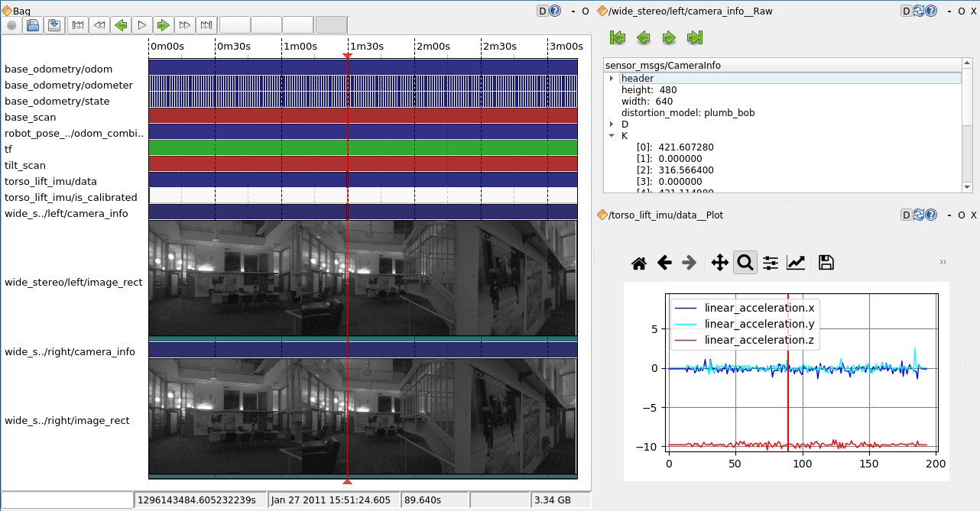The height and width of the screenshot is (511, 980).
Task: Expand the header node in CameraInfo tree
Action: click(x=612, y=79)
